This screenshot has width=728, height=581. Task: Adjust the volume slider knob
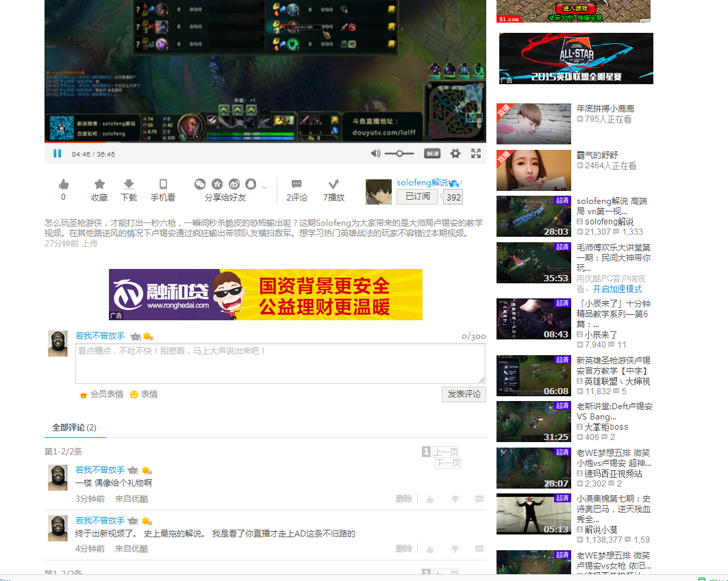click(x=399, y=153)
